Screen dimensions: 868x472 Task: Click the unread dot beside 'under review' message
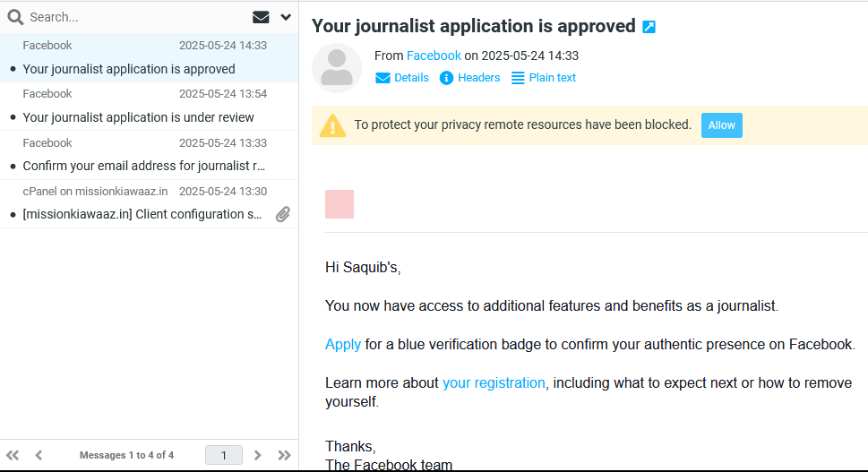13,118
